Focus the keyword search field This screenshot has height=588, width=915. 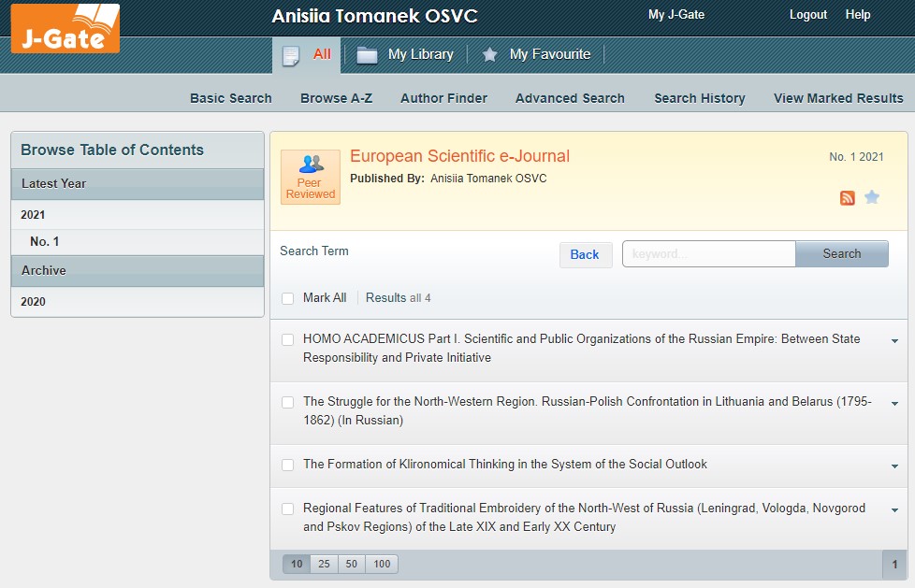click(708, 254)
